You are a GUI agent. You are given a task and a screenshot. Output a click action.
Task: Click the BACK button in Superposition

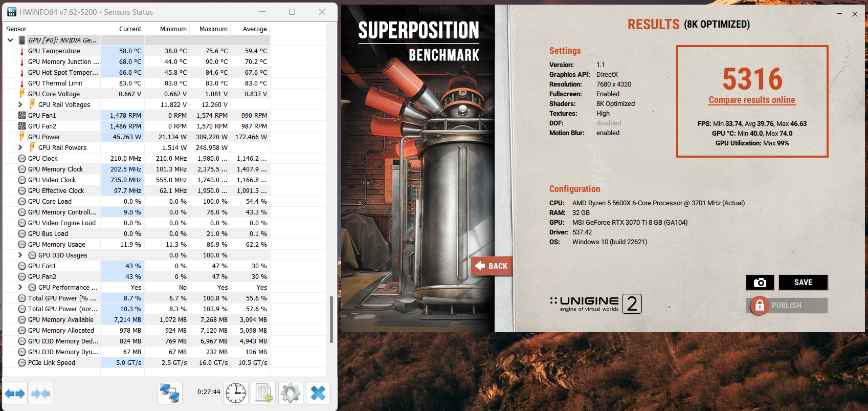click(x=492, y=266)
